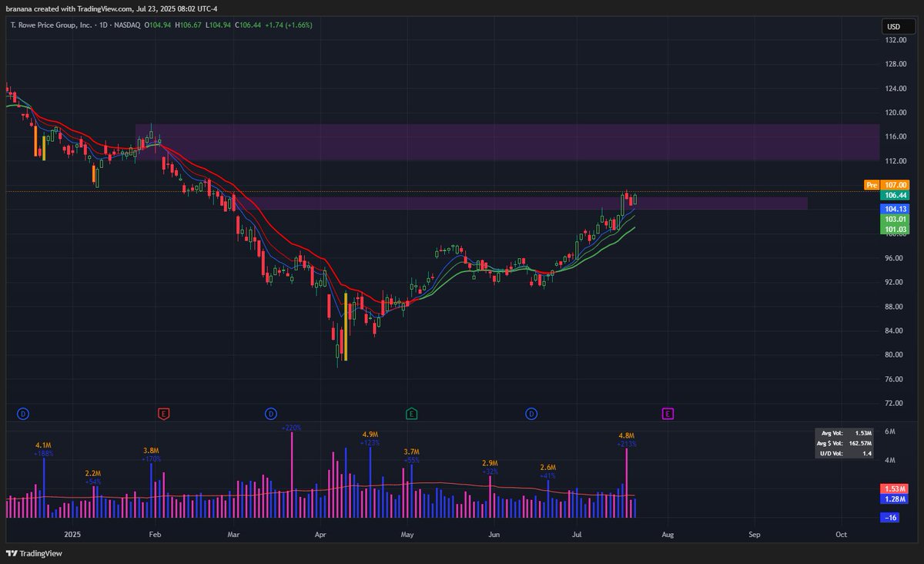The image size is (924, 564).
Task: Click the O104.94 open value in header
Action: click(158, 25)
